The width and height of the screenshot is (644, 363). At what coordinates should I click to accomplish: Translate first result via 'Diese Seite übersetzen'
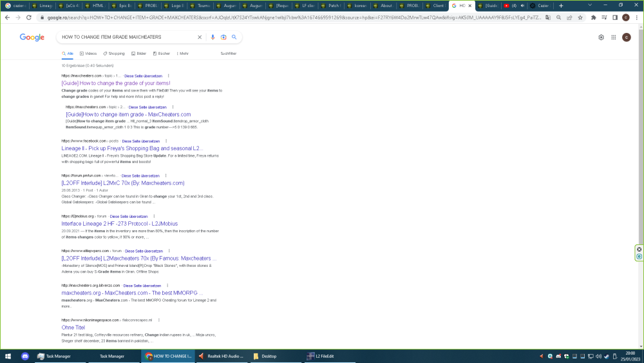[144, 76]
